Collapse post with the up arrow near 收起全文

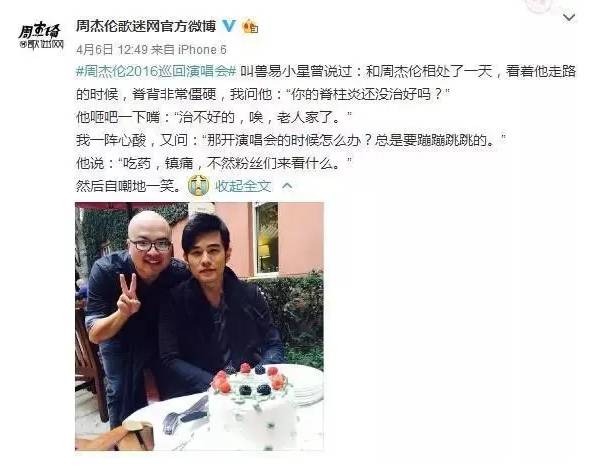point(287,186)
